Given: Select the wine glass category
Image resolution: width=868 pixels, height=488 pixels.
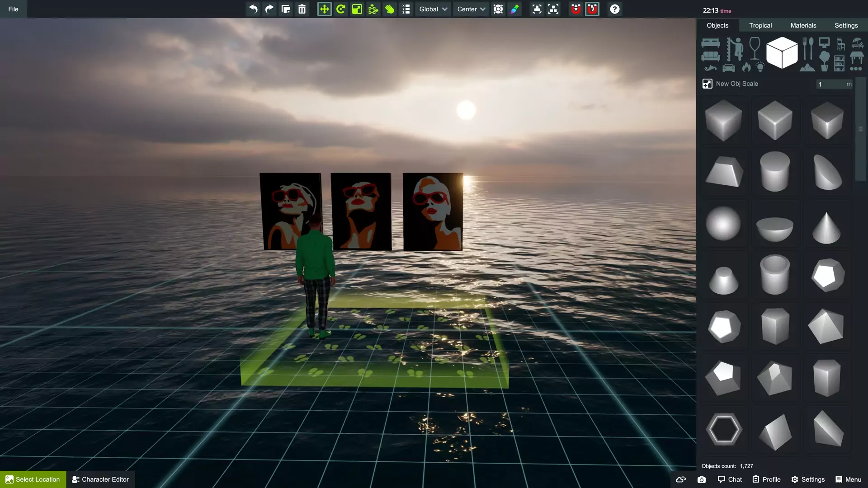Looking at the screenshot, I should coord(755,48).
